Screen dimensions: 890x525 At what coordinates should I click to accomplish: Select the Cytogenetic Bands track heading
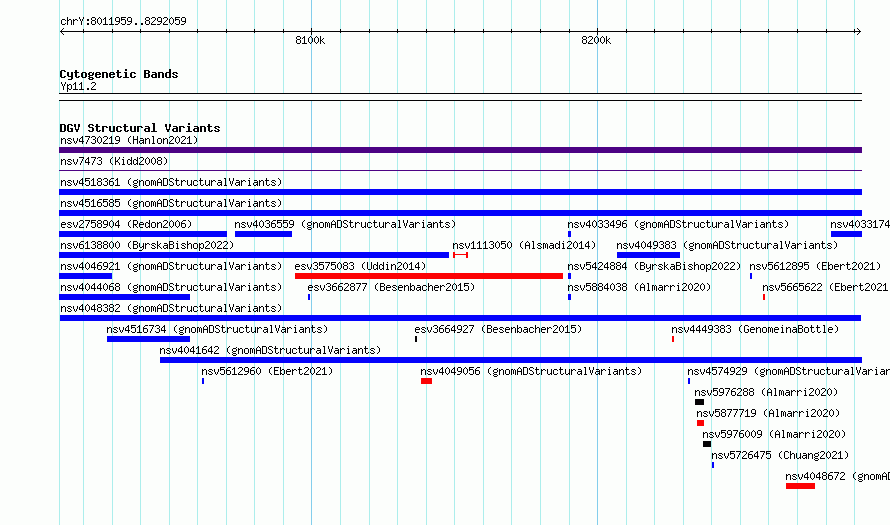coord(119,74)
